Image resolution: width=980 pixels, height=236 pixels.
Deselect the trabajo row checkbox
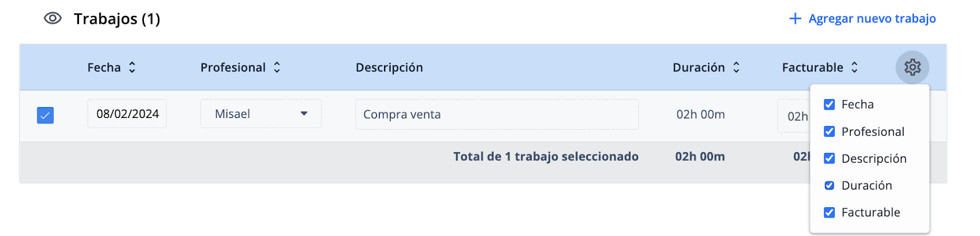[45, 115]
